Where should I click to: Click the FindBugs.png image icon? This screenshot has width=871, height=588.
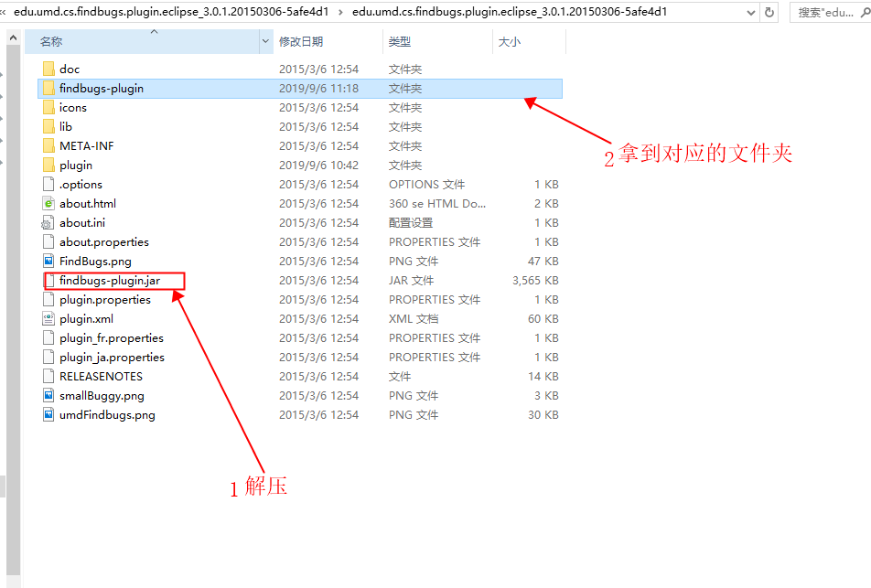click(48, 261)
